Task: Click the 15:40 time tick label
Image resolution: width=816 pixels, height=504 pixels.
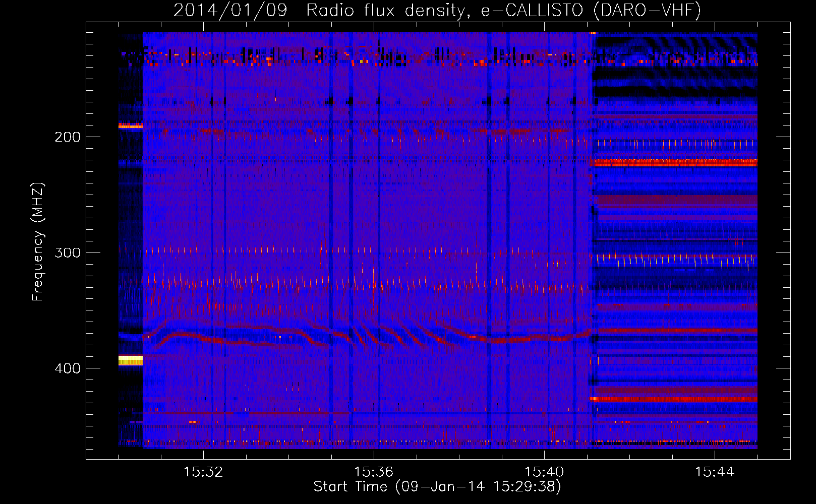Action: 544,472
